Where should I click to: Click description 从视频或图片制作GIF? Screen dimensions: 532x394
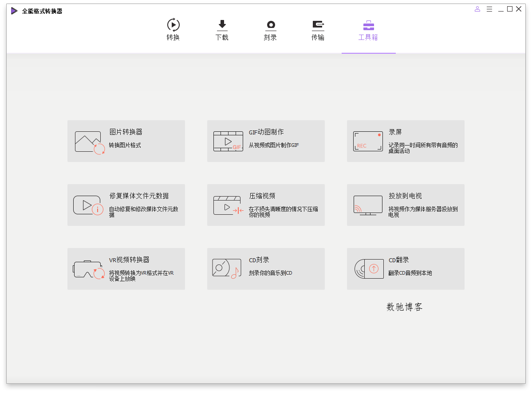coord(273,145)
